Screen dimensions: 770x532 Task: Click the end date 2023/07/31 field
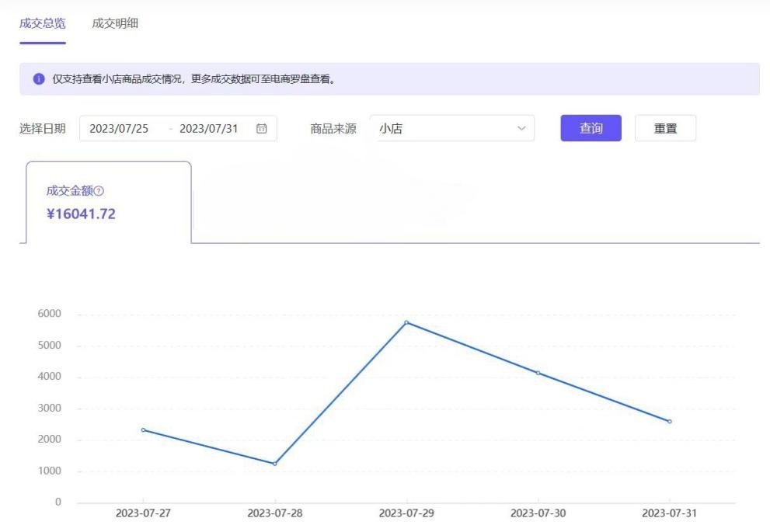[x=209, y=129]
